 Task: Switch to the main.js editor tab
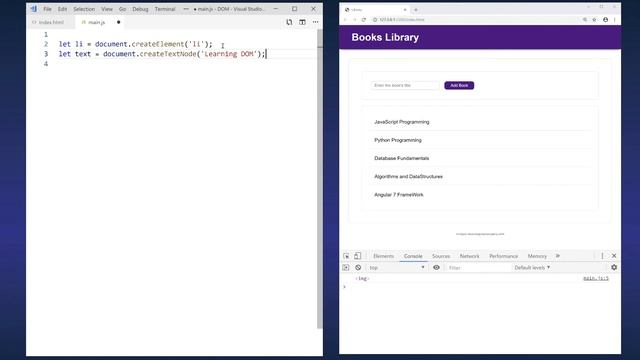coord(97,22)
